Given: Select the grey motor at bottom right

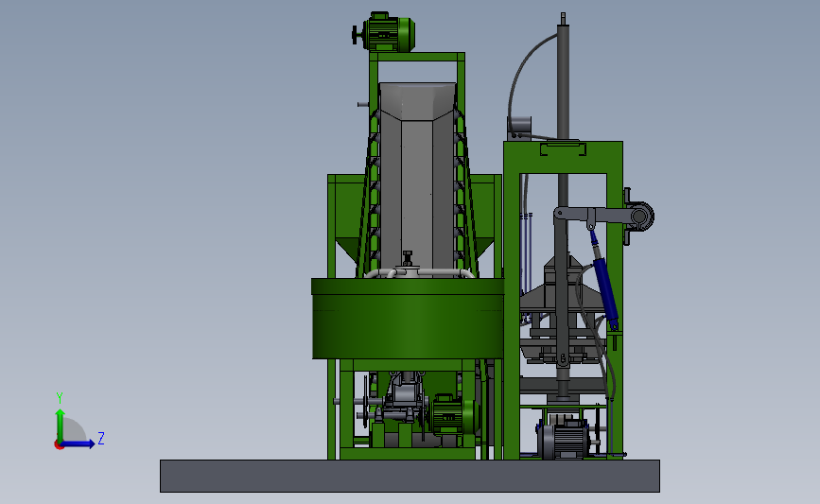Looking at the screenshot, I should pyautogui.click(x=564, y=439).
